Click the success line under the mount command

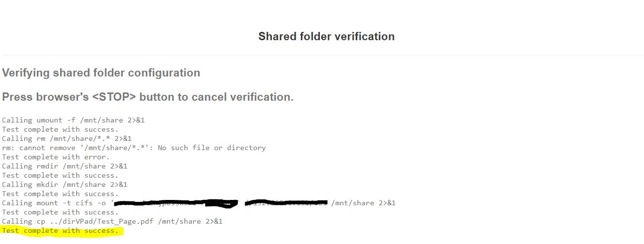pos(60,212)
